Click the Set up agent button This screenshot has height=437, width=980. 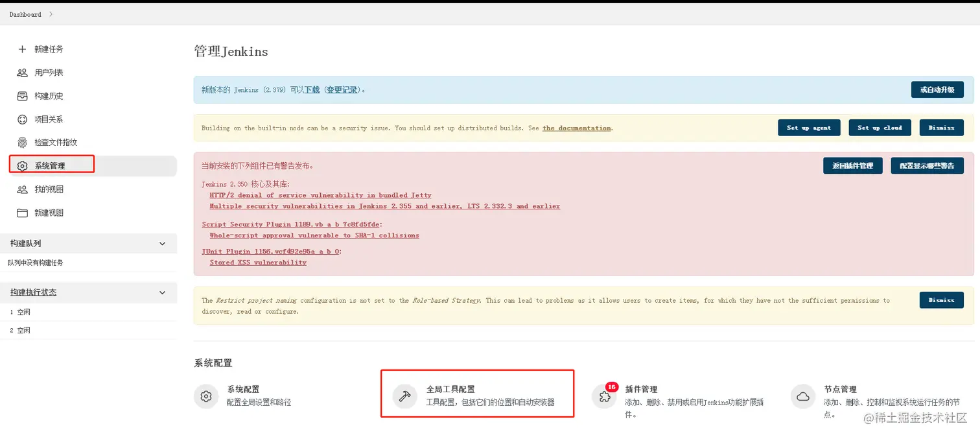(x=809, y=128)
